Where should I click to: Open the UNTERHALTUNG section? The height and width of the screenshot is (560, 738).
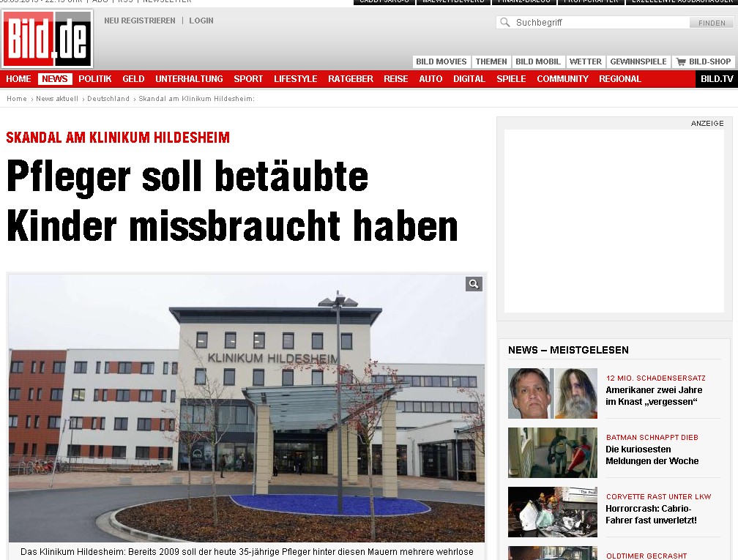189,79
